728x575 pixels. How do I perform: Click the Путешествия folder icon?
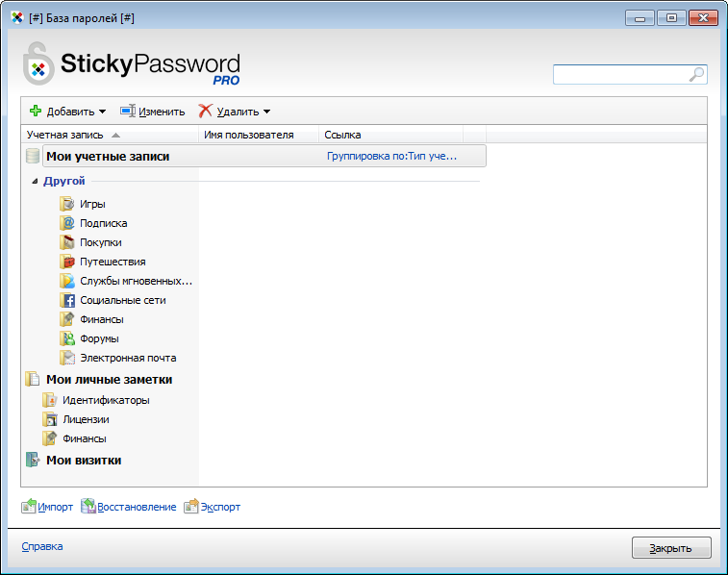tap(67, 262)
